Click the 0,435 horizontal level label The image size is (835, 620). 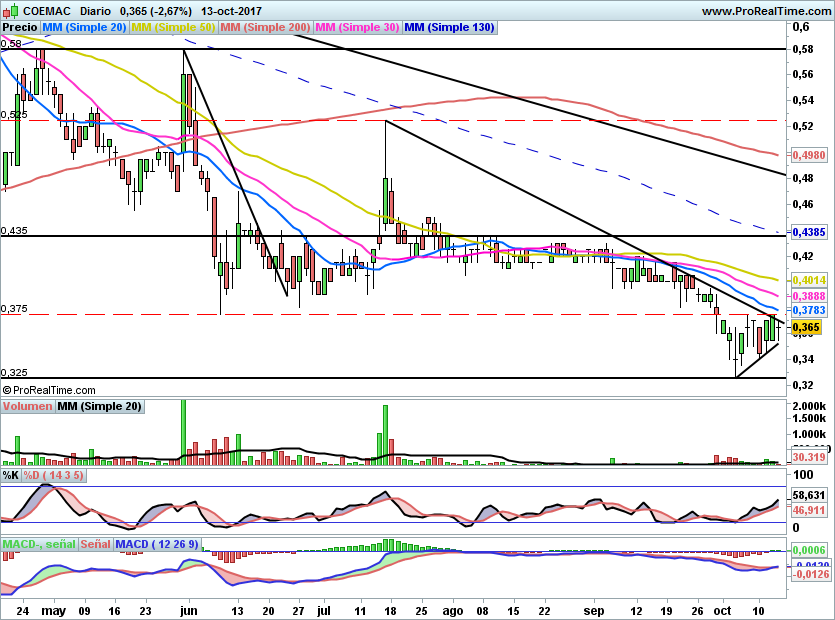click(14, 231)
